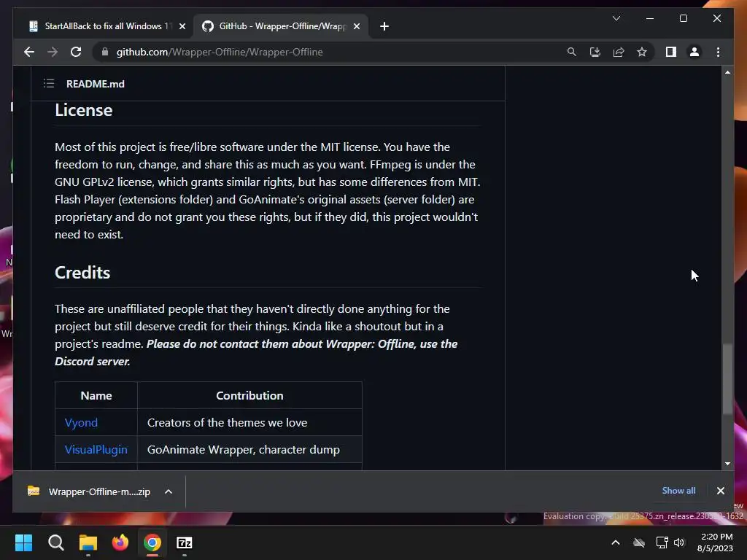This screenshot has width=747, height=560.
Task: Open 7-Zip from the taskbar
Action: (185, 542)
